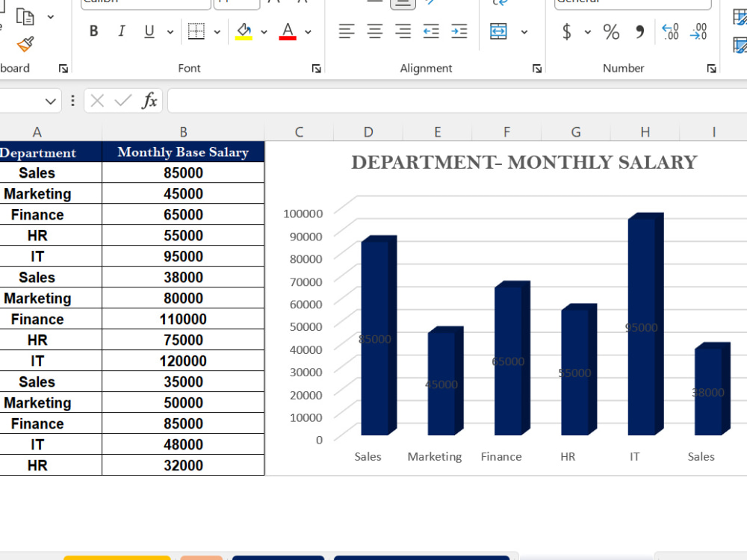Viewport: 747px width, 560px height.
Task: Open the Copy dropdown arrow
Action: (51, 17)
